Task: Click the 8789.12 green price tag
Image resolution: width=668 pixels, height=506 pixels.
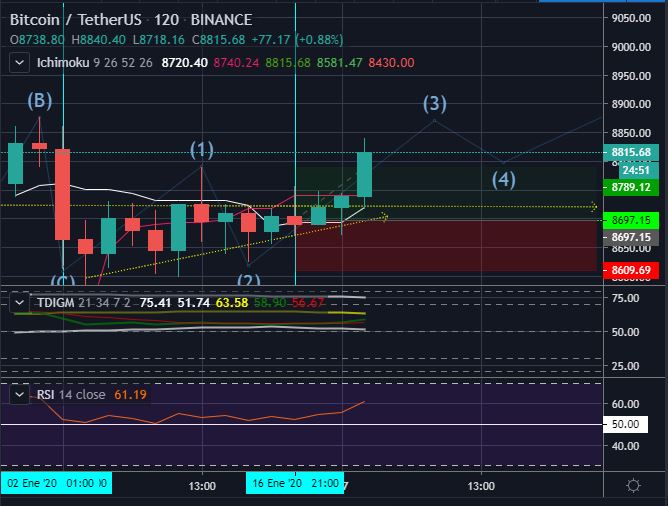Action: 631,187
